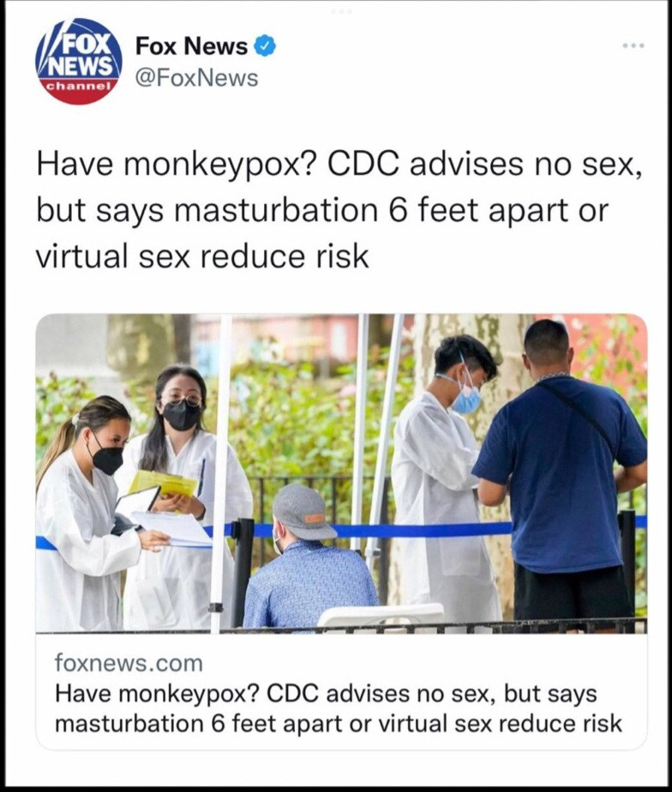Open the three-dot more options menu
672x792 pixels.
[633, 46]
